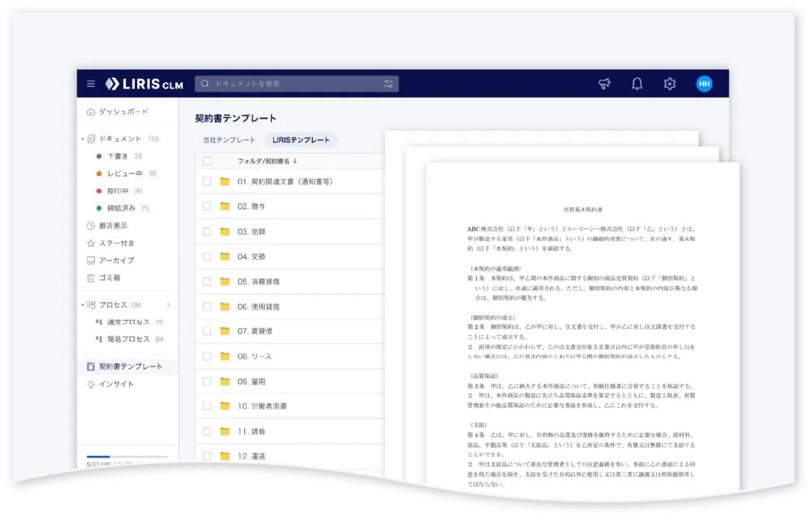Image resolution: width=812 pixels, height=520 pixels.
Task: Click the 最近表示 clock icon
Action: (91, 226)
